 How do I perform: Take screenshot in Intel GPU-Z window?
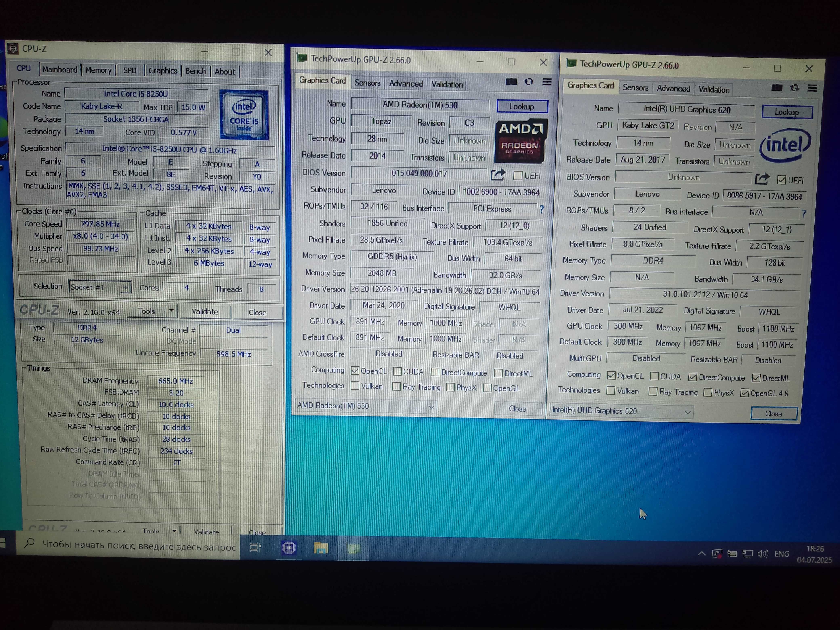[x=777, y=88]
